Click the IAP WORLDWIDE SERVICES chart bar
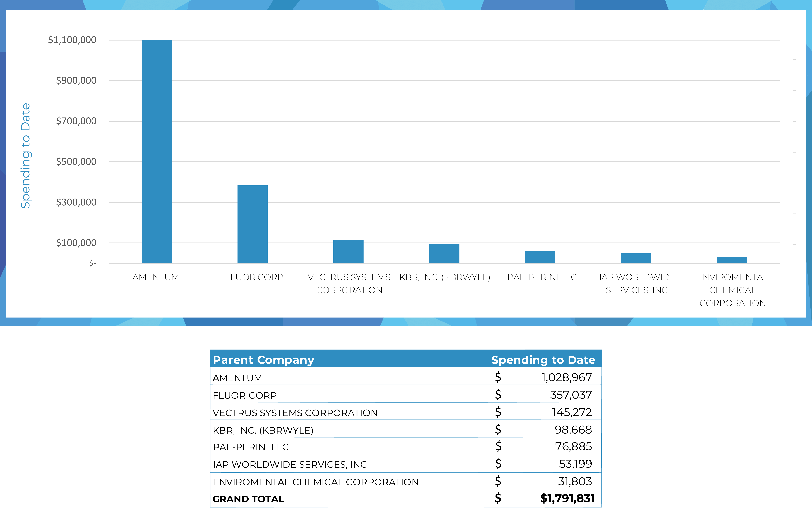Screen dimensions: 812x523 (x=636, y=258)
